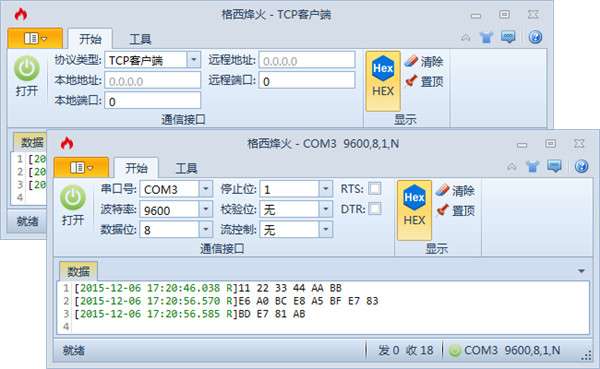The width and height of the screenshot is (600, 369).
Task: Click the 置顶 pin icon in TCP window
Action: (411, 81)
